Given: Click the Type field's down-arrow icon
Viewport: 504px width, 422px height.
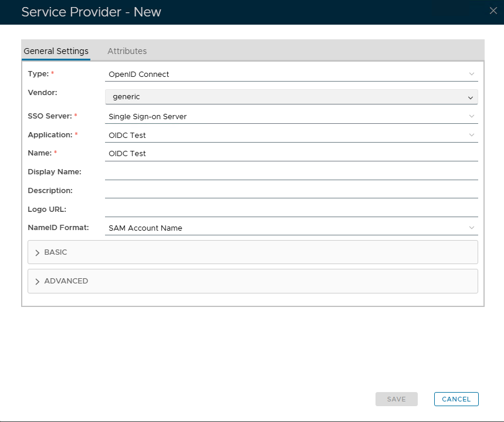Looking at the screenshot, I should click(x=471, y=74).
